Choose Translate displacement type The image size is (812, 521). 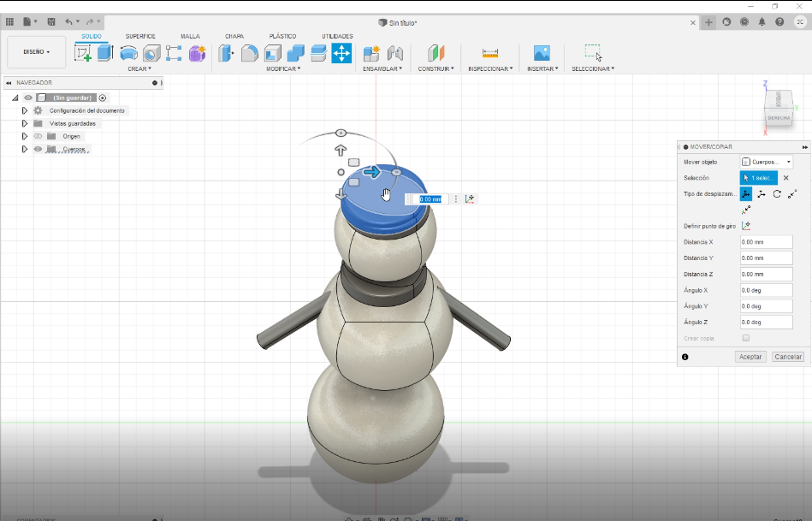tap(762, 193)
